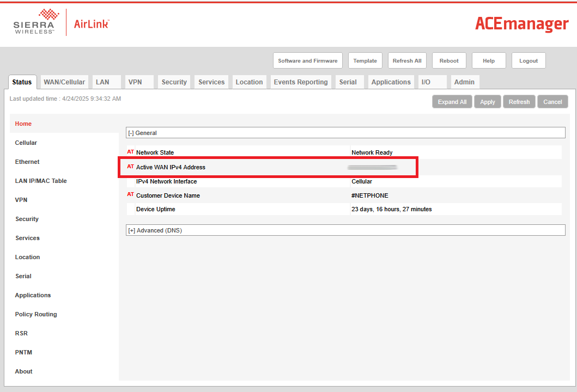The height and width of the screenshot is (392, 577).
Task: Click the AT icon beside Customer Device Name
Action: pyautogui.click(x=131, y=194)
